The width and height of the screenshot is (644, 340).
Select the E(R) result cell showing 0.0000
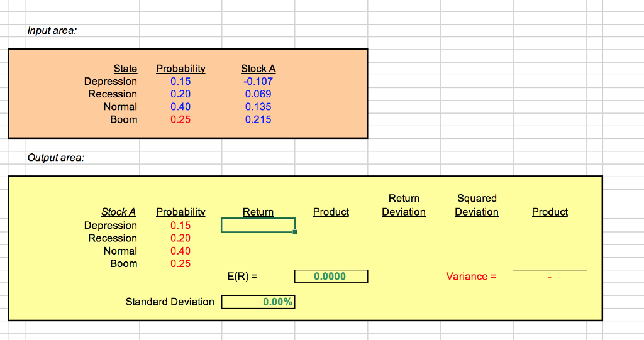click(331, 277)
